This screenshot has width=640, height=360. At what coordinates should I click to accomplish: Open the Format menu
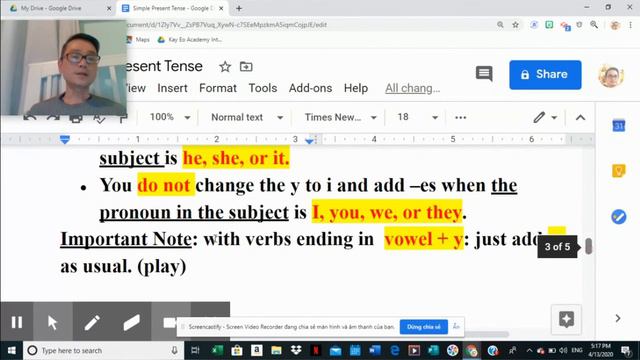(218, 88)
